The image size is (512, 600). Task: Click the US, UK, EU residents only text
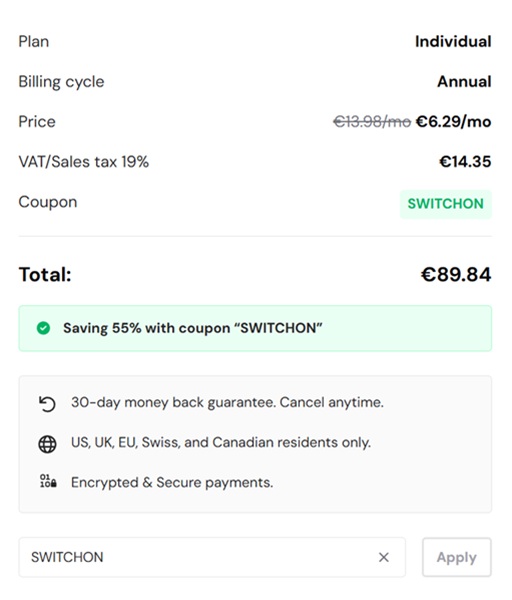coord(221,443)
